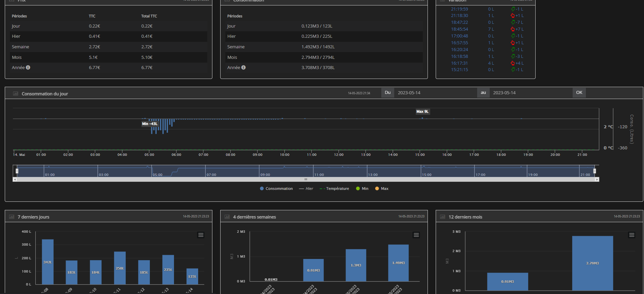644x294 pixels.
Task: Click Mois consumption value 2.794M3 / 2794L
Action: pyautogui.click(x=318, y=58)
